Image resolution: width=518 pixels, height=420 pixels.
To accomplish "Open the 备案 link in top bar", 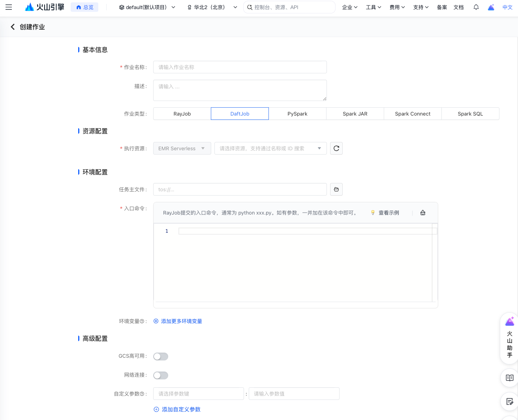I will 442,7.
